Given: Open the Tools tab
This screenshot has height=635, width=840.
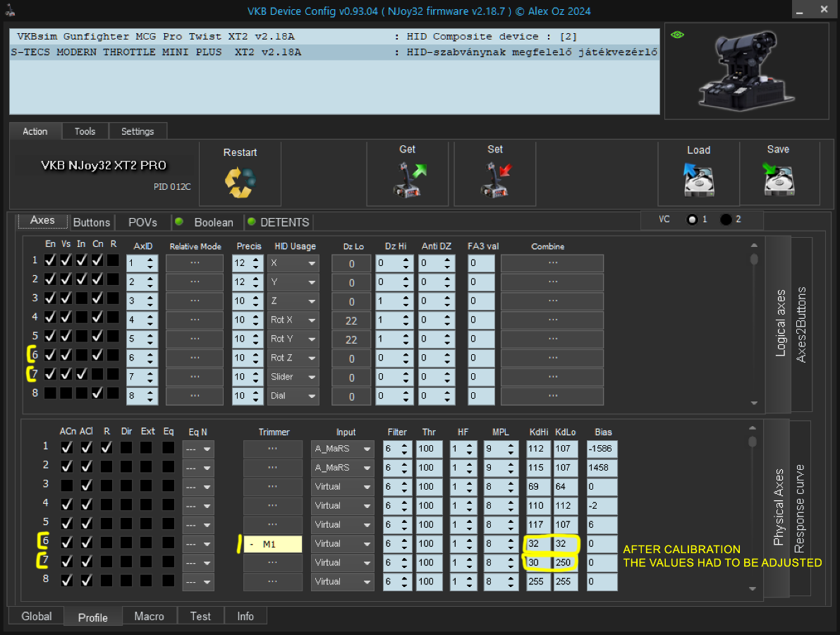Looking at the screenshot, I should pyautogui.click(x=85, y=131).
